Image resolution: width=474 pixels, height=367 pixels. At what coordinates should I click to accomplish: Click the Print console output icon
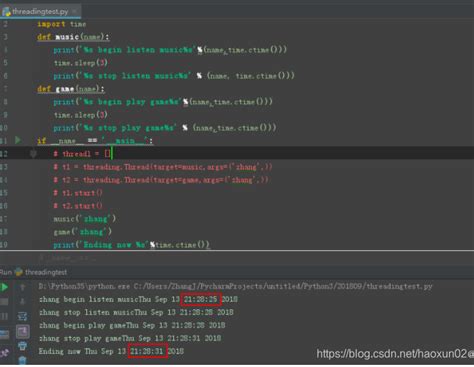23,346
